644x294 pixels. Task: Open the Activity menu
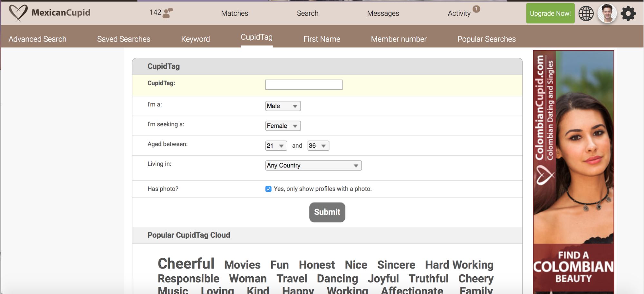[x=459, y=13]
